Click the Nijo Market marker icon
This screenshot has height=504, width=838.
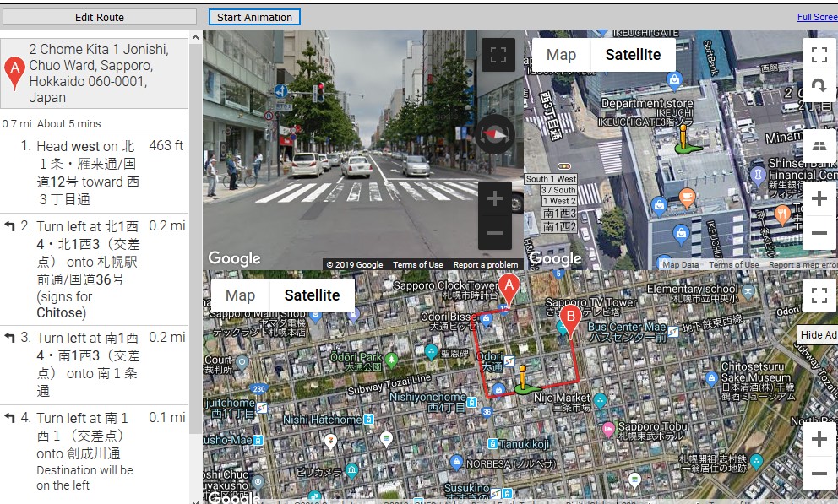(600, 400)
